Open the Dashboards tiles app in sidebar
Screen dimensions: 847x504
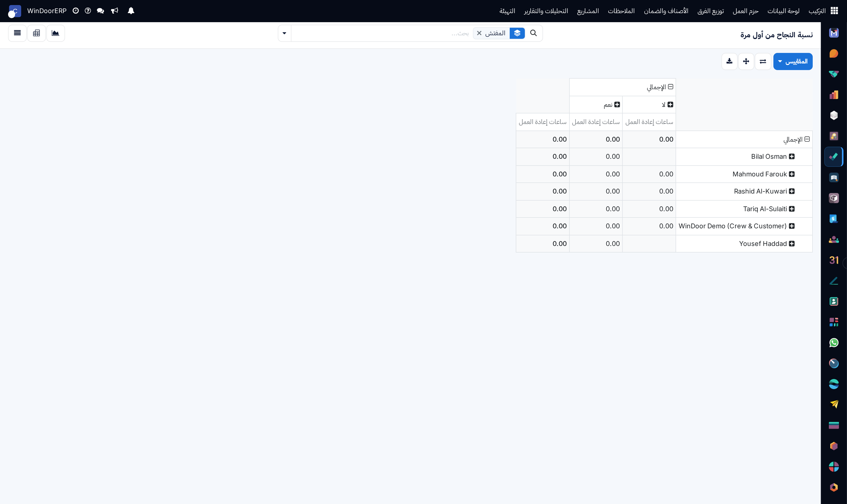834,322
